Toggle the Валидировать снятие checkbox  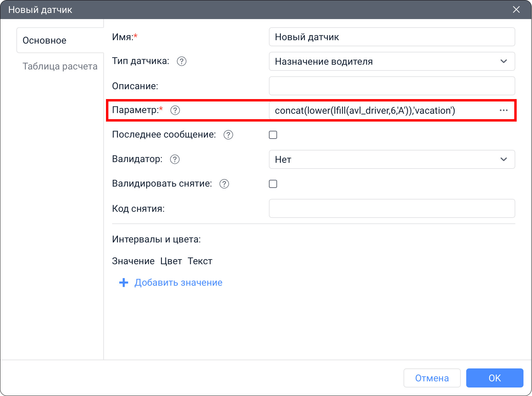click(x=273, y=184)
